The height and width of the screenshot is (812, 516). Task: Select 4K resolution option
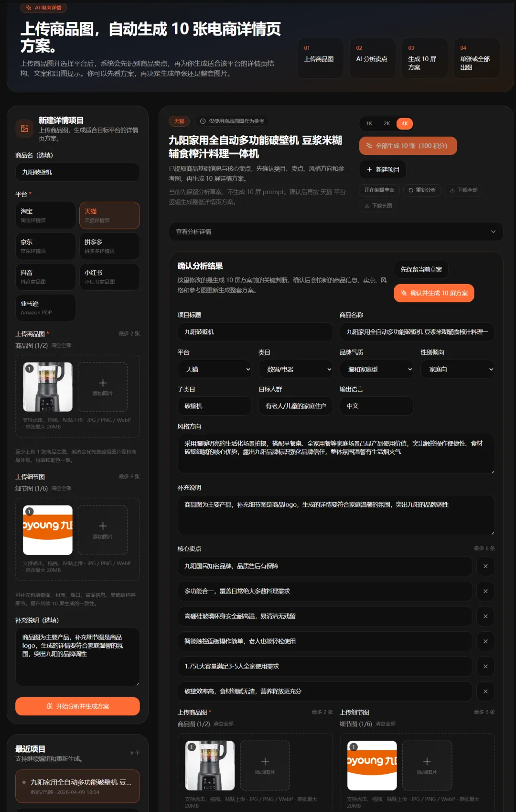tap(405, 123)
